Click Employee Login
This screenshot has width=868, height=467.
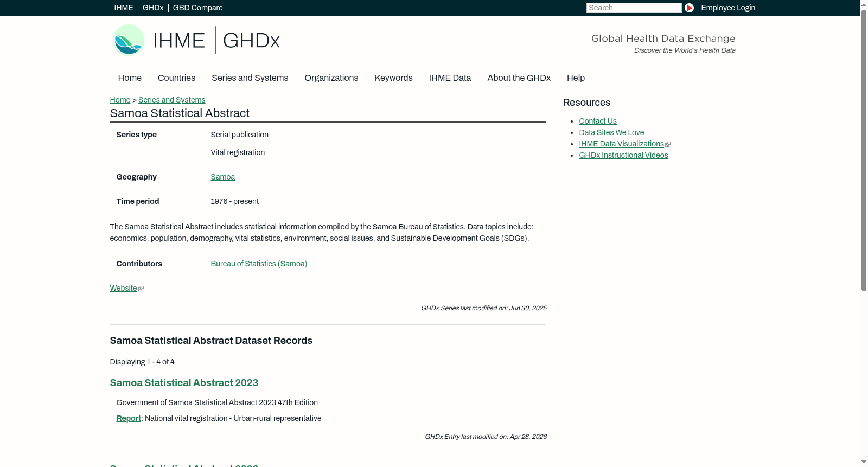pos(728,8)
